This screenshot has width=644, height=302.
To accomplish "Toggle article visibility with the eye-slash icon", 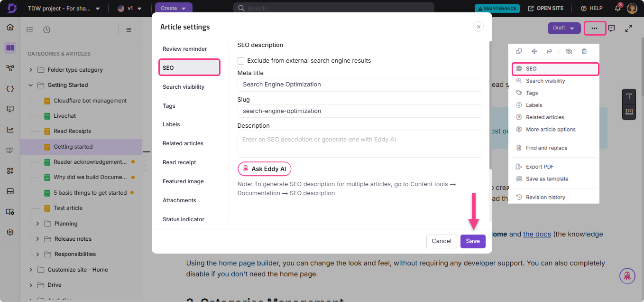I will coord(568,51).
